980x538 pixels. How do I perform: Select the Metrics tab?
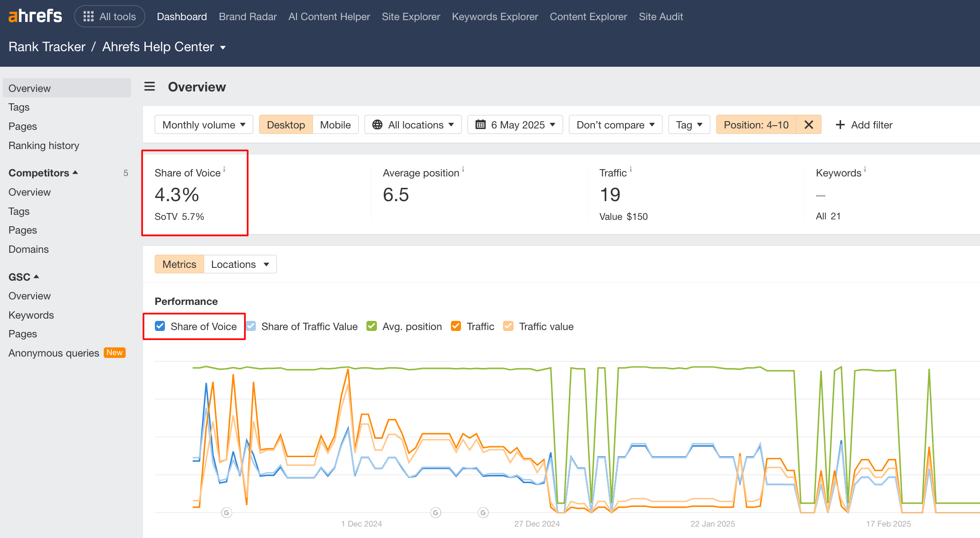pos(179,264)
